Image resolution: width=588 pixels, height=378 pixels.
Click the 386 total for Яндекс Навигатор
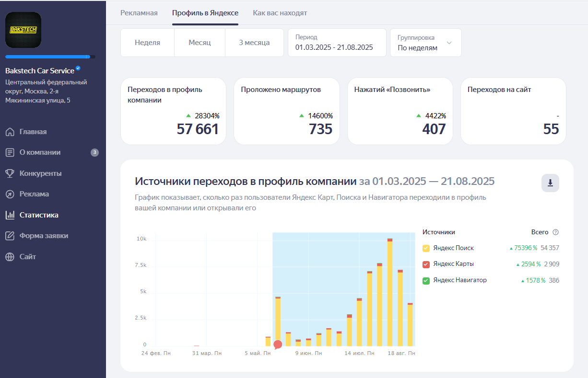click(554, 281)
